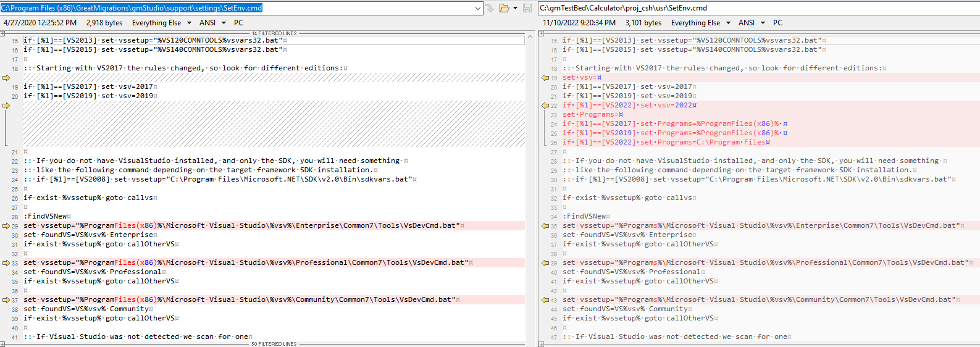Open left pane Everything Else format dropdown
The height and width of the screenshot is (347, 980).
[189, 23]
